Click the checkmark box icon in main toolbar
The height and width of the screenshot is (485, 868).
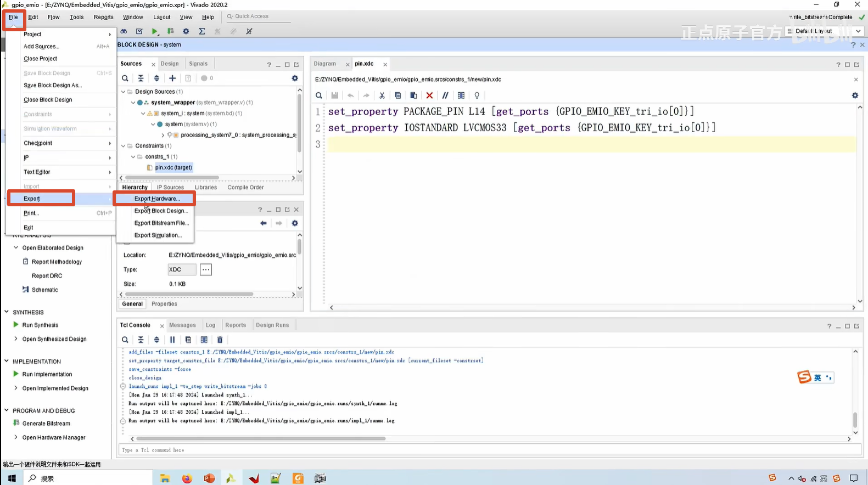click(139, 31)
